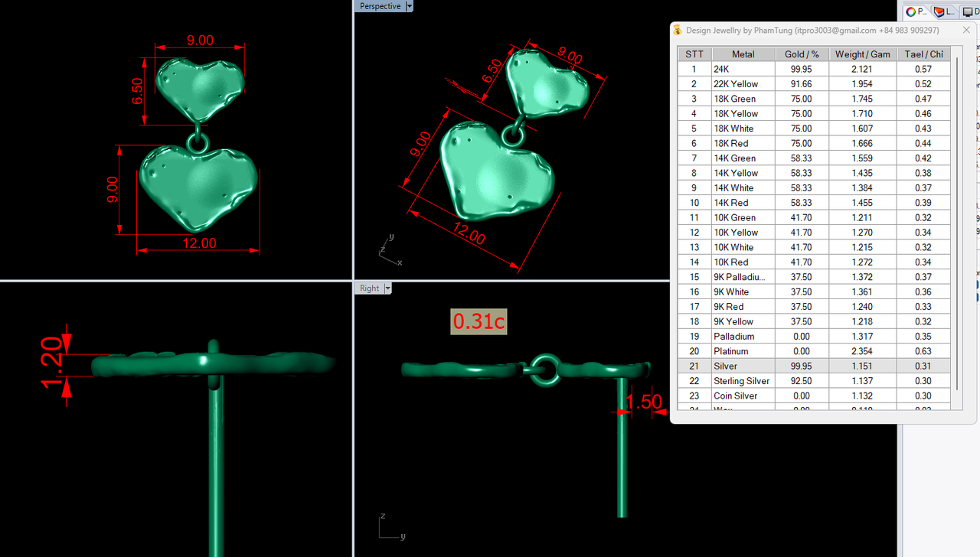Select the 10K Yellow row
Image resolution: width=980 pixels, height=557 pixels.
[x=815, y=233]
